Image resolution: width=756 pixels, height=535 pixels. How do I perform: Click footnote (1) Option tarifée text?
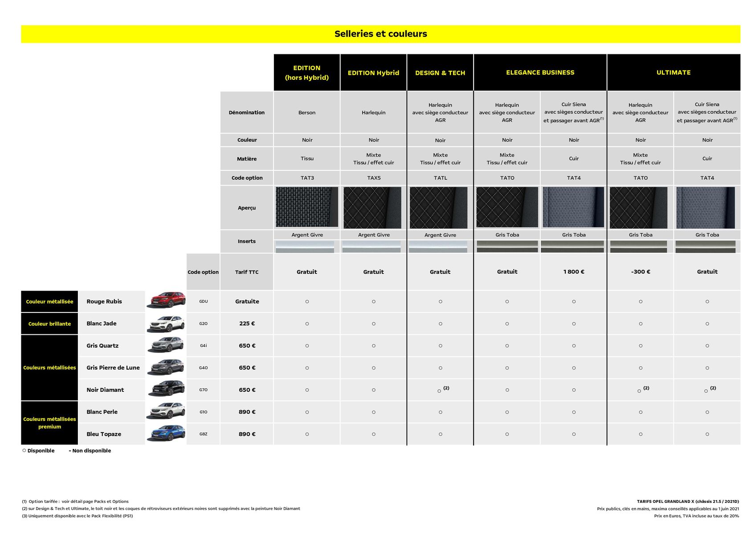tap(75, 502)
